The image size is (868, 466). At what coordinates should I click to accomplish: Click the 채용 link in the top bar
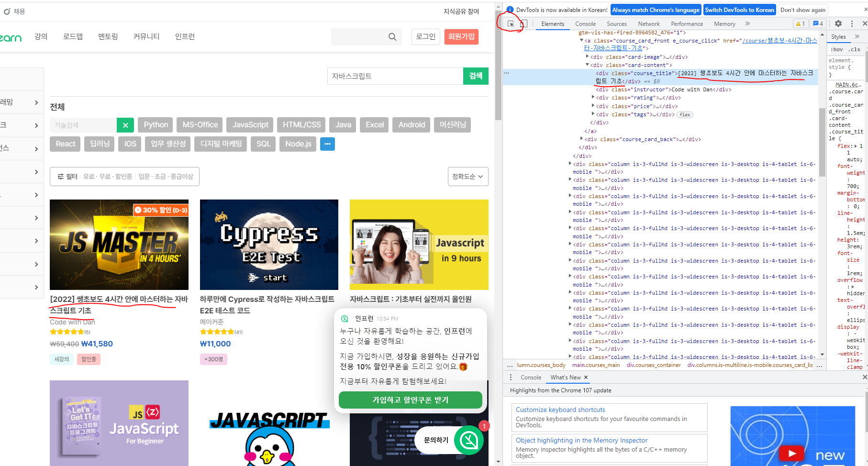point(19,11)
